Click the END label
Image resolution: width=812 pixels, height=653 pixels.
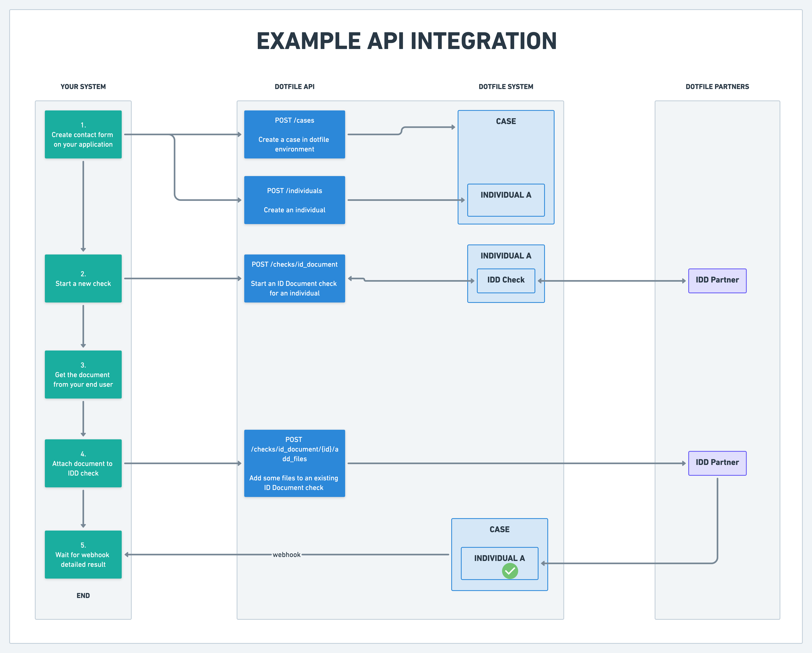click(83, 595)
